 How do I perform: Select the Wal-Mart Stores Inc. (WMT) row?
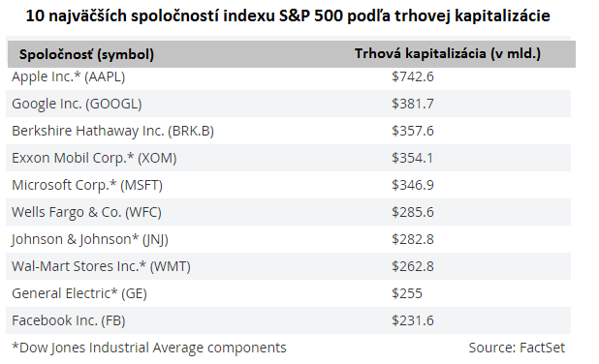pos(289,266)
